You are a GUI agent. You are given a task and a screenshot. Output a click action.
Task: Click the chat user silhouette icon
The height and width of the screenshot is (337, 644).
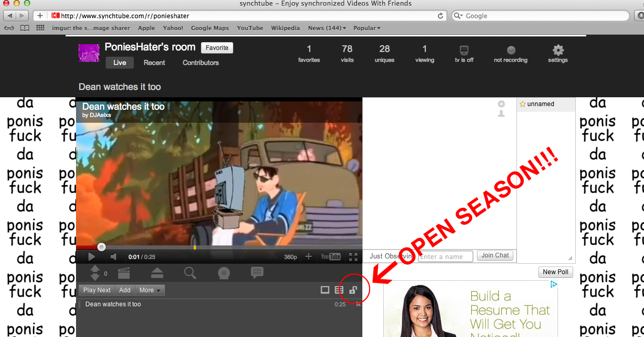coord(501,113)
